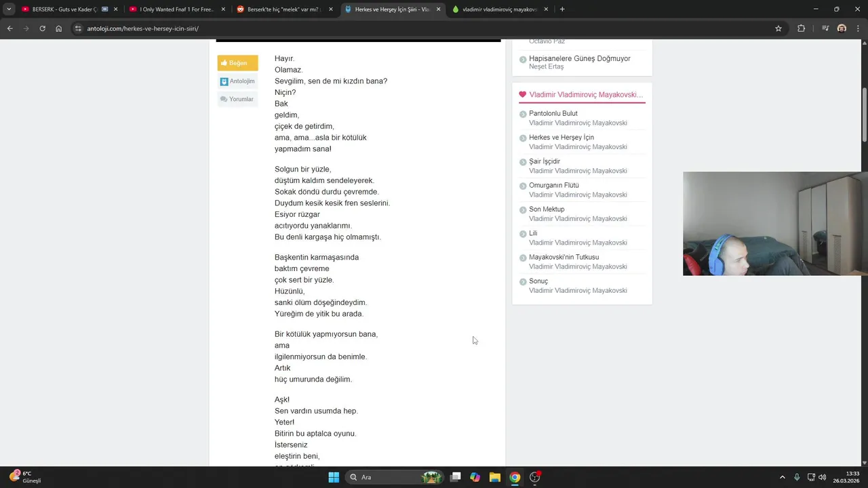This screenshot has height=488, width=868.
Task: View site information icon in address bar
Action: [x=78, y=28]
